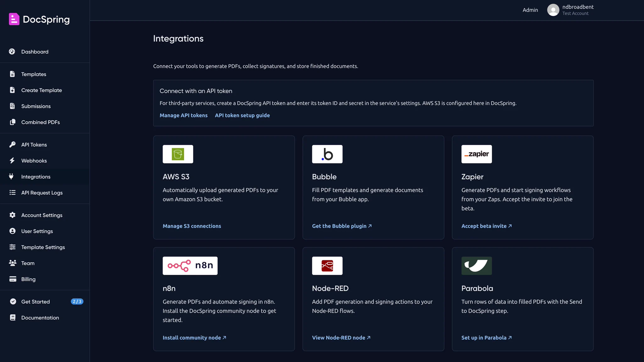Click the user avatar icon
This screenshot has width=644, height=362.
(x=553, y=10)
